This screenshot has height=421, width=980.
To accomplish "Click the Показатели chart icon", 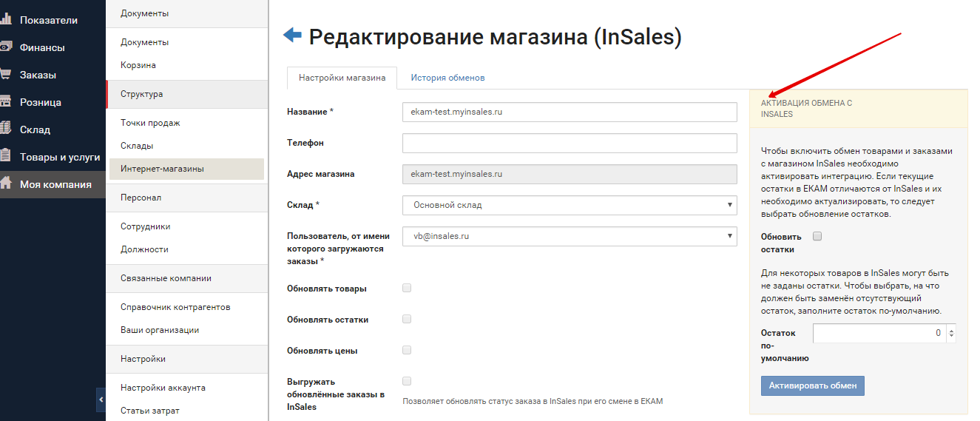I will (x=5, y=19).
